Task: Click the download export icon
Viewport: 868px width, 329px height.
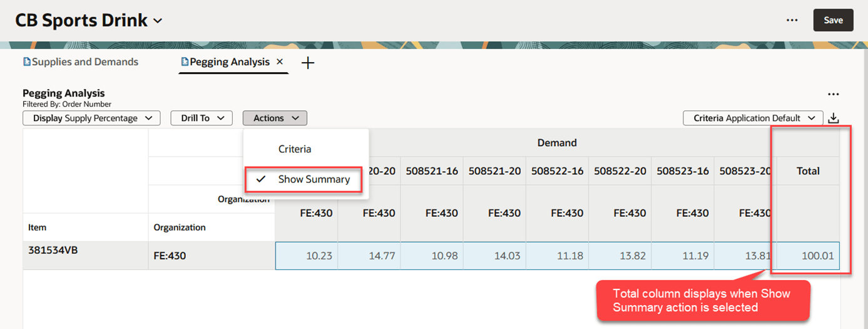Action: point(834,118)
